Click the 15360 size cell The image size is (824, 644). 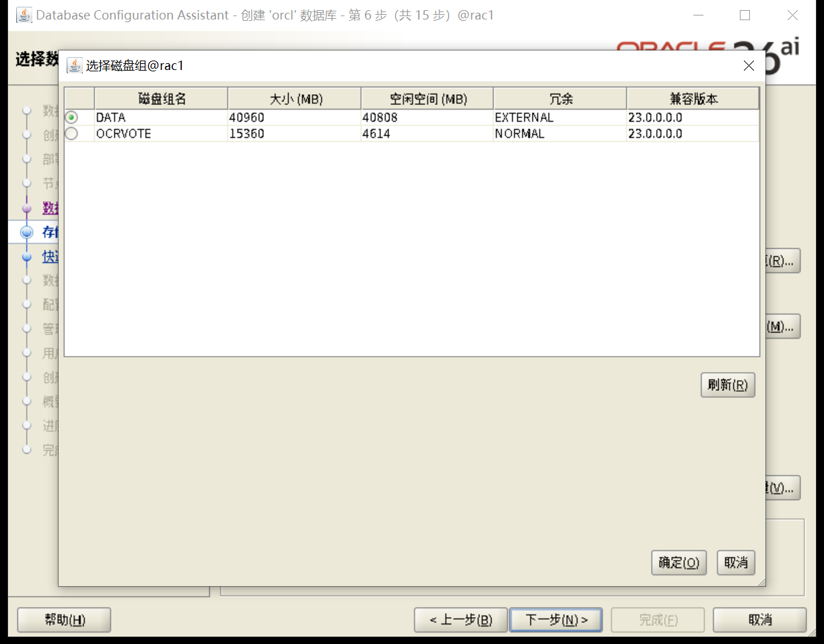coord(295,134)
